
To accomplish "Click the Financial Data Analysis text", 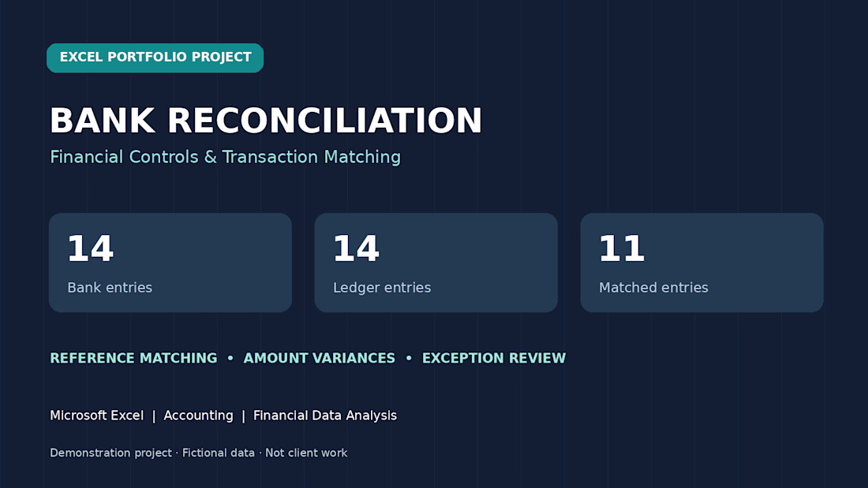I will click(325, 415).
